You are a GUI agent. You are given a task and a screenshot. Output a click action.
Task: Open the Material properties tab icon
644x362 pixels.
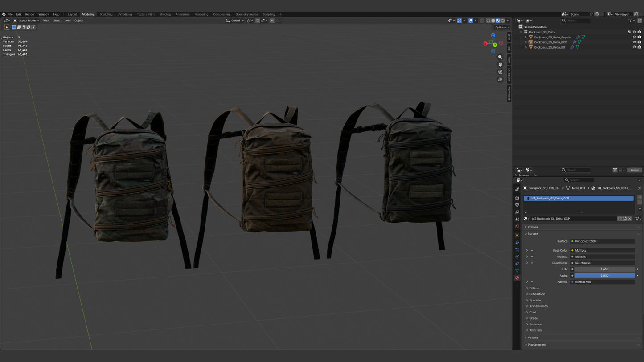coord(517,278)
